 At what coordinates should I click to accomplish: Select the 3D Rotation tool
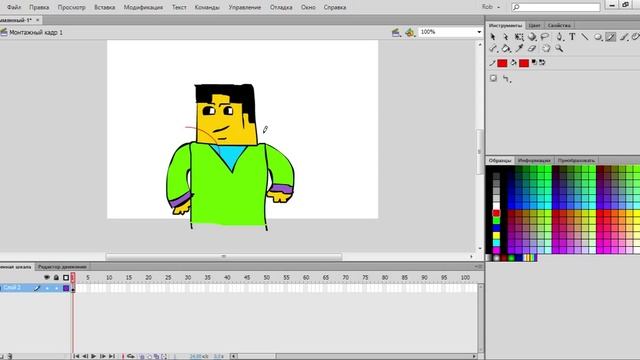(532, 37)
